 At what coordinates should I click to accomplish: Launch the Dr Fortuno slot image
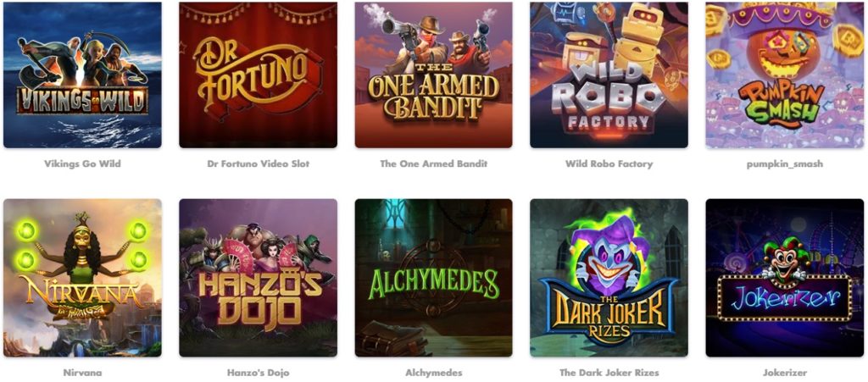pyautogui.click(x=258, y=75)
